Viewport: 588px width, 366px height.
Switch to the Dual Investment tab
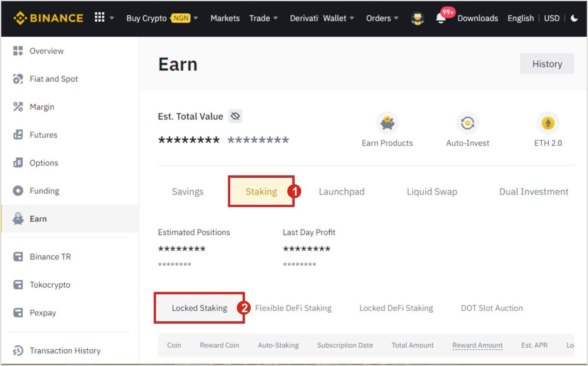[534, 192]
